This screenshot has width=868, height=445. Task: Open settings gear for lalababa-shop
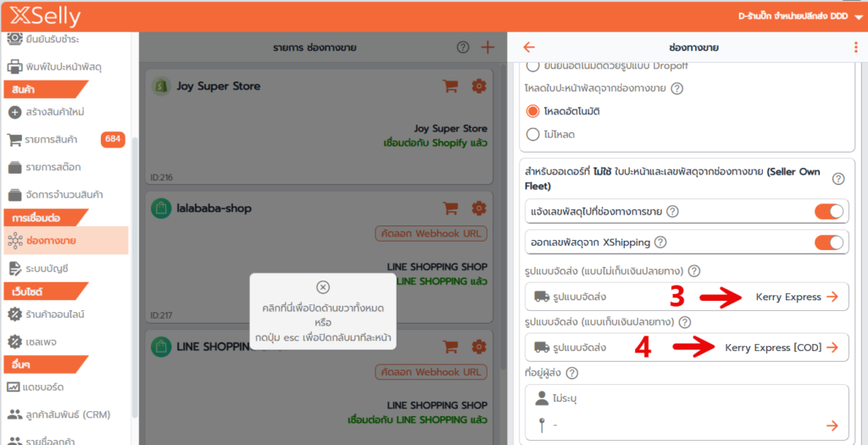[479, 208]
